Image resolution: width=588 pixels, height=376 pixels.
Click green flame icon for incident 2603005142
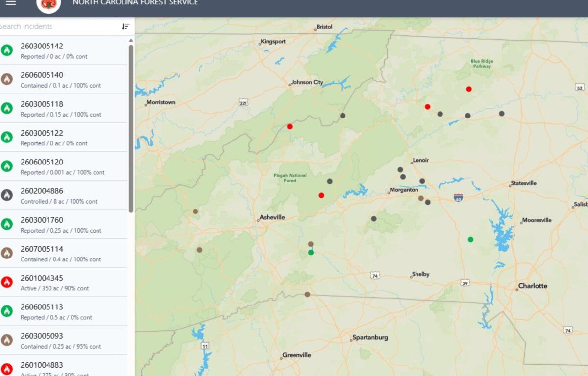(7, 50)
